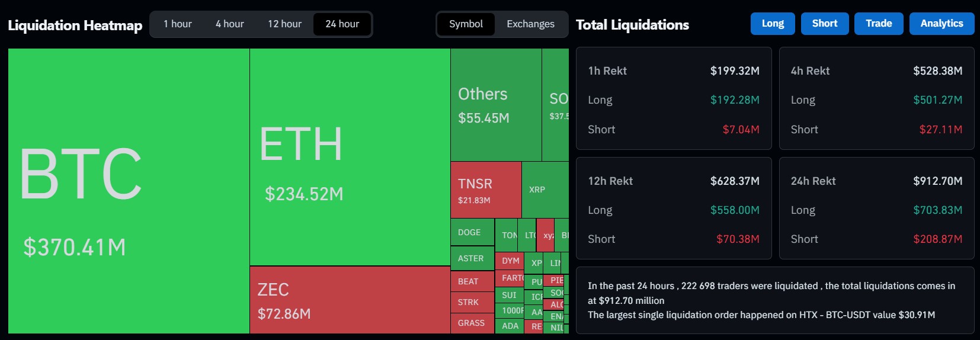This screenshot has height=340, width=980.
Task: Open the Trade button
Action: [879, 24]
